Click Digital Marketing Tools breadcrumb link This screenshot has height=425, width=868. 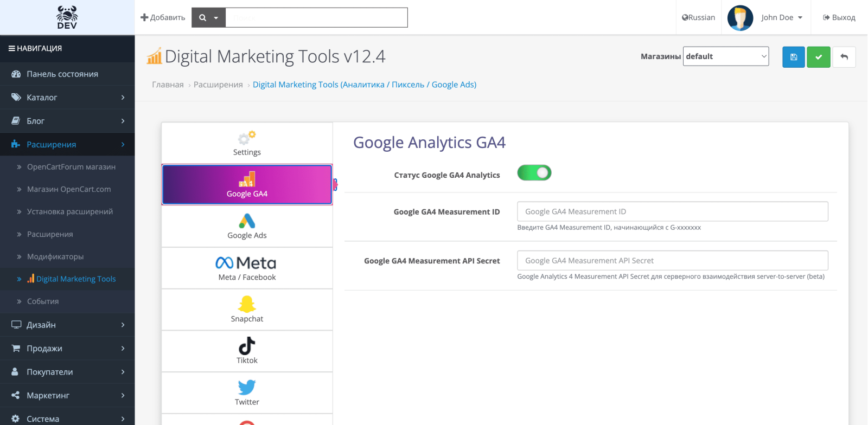coord(365,85)
